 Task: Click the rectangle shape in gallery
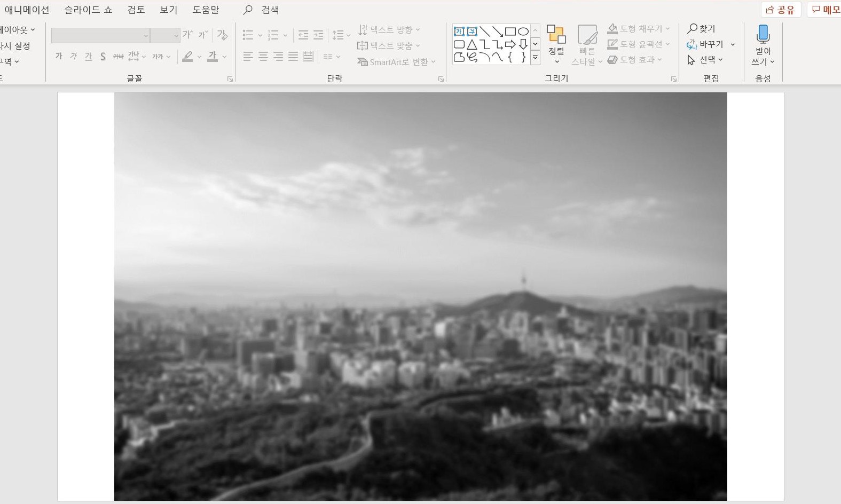click(x=510, y=31)
